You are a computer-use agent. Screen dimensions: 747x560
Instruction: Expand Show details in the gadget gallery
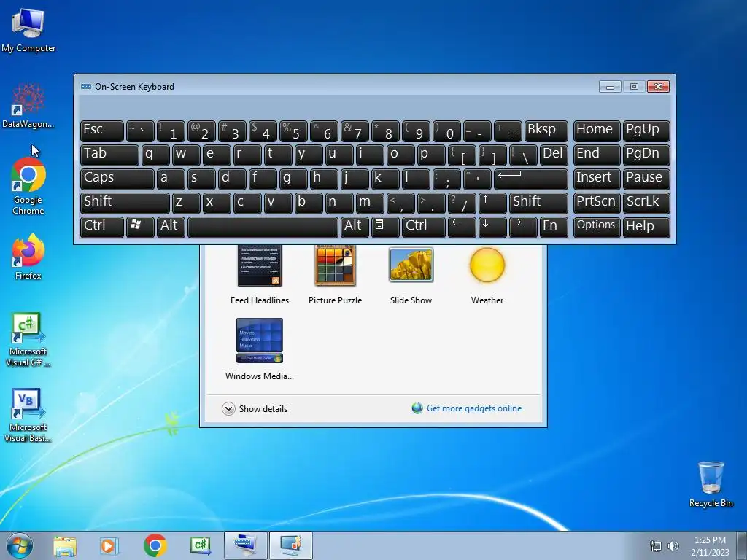(x=255, y=408)
